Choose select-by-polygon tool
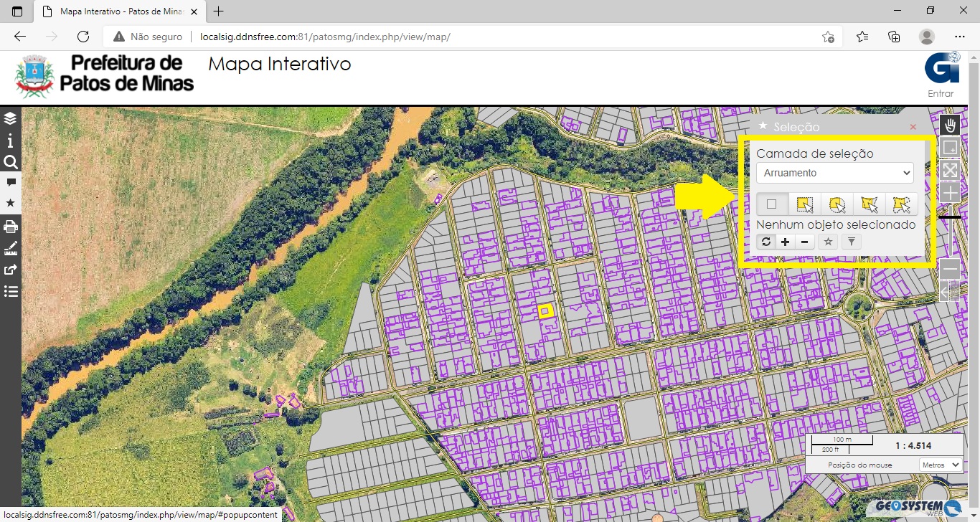The image size is (980, 522). click(869, 204)
